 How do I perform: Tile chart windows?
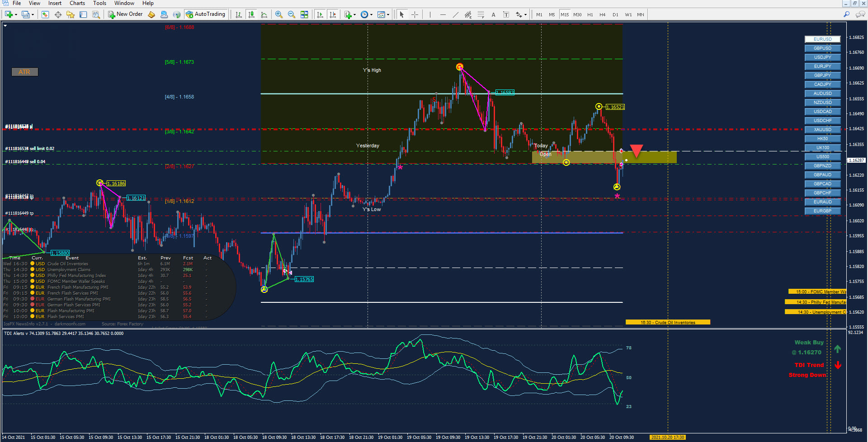coord(304,14)
